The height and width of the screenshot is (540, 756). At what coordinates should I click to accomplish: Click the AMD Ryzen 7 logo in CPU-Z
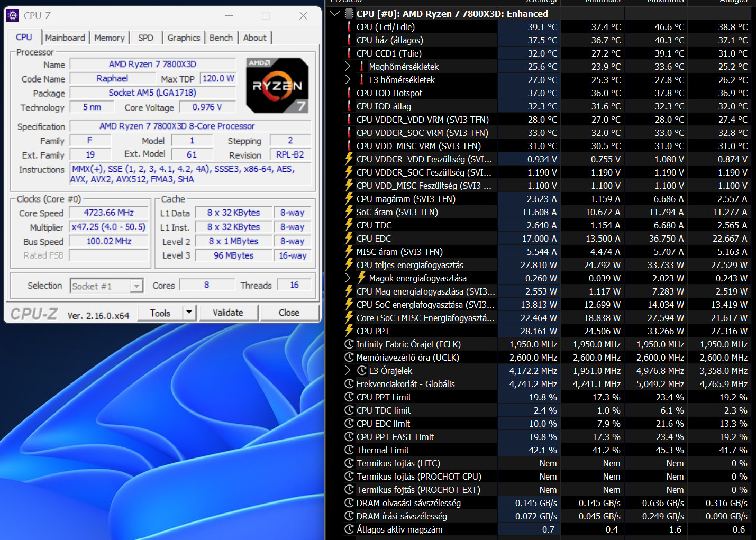[x=277, y=86]
